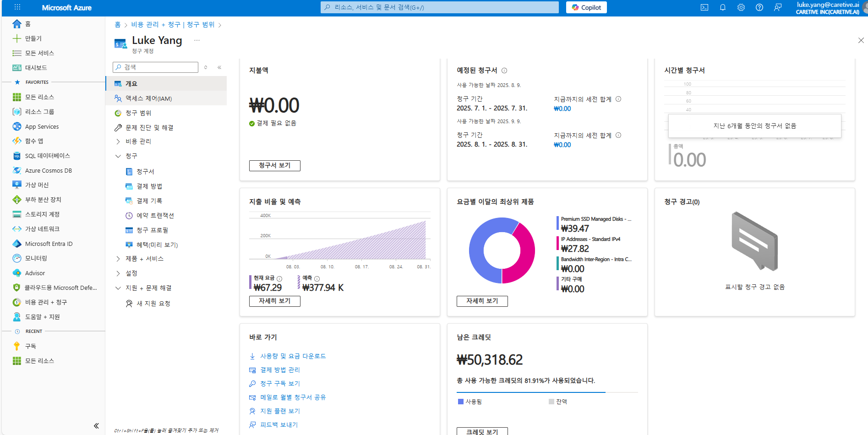Screen dimensions: 868x435
Task: Expand the 제품 + 서비스 section
Action: pos(118,259)
